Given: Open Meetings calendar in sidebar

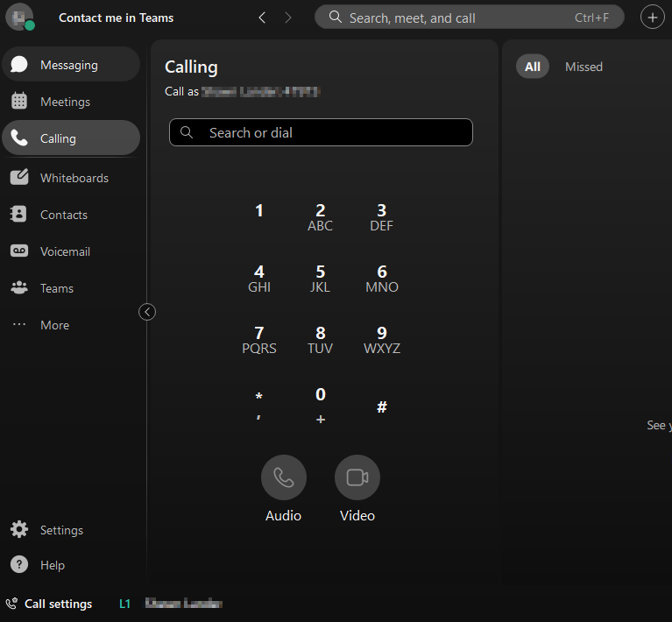Looking at the screenshot, I should 65,102.
